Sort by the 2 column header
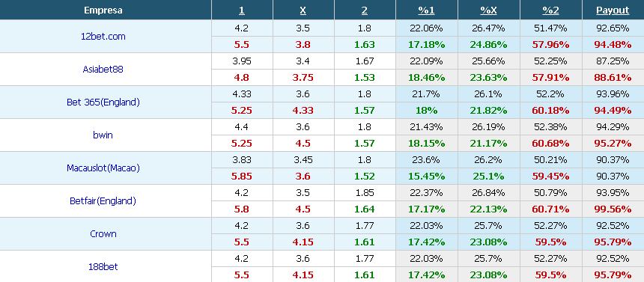Screen dimensions: 644x282 pyautogui.click(x=364, y=10)
